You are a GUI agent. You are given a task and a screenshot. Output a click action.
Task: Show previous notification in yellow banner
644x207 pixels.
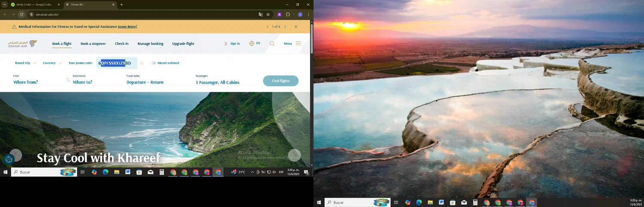point(267,27)
